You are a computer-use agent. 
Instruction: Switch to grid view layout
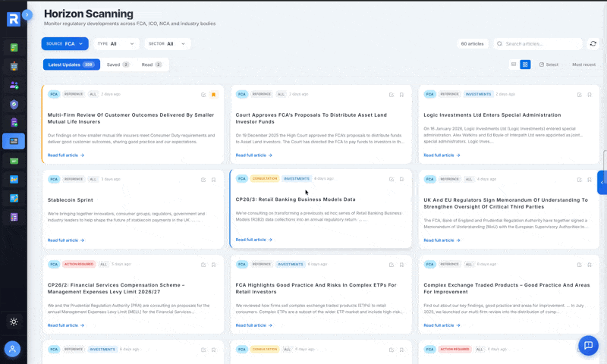pyautogui.click(x=525, y=64)
